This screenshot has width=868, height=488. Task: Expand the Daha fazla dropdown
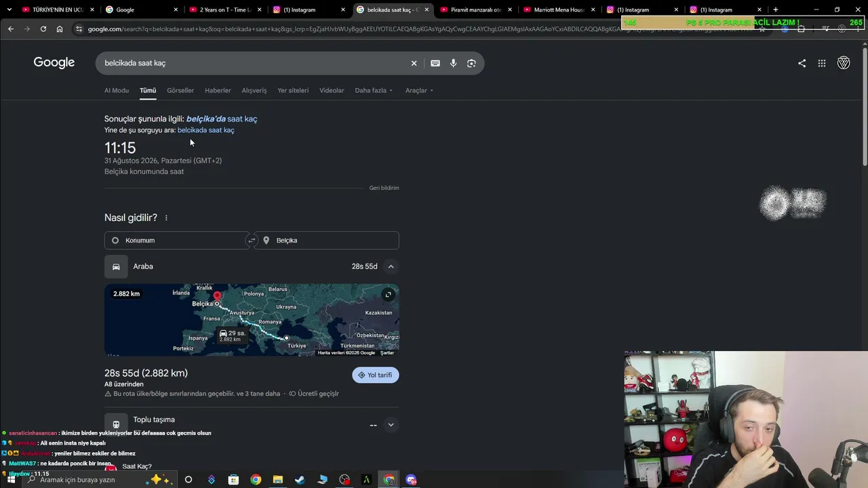(x=374, y=90)
